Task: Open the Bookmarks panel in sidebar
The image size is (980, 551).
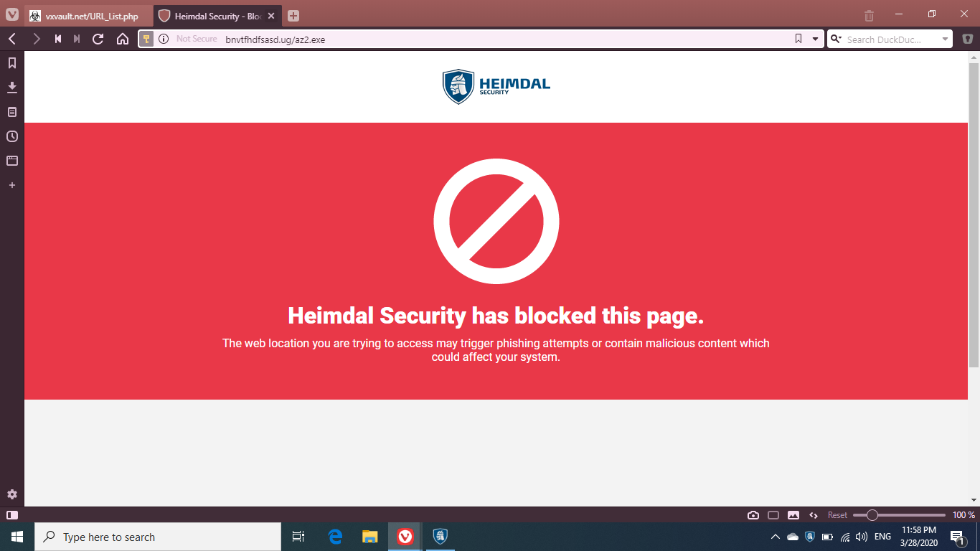Action: (x=12, y=63)
